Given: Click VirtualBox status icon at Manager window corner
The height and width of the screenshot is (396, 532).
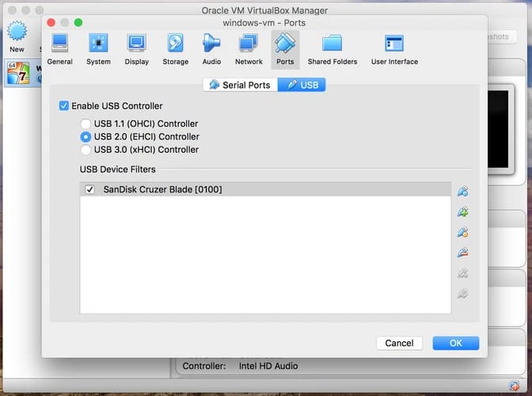Looking at the screenshot, I should tap(514, 386).
